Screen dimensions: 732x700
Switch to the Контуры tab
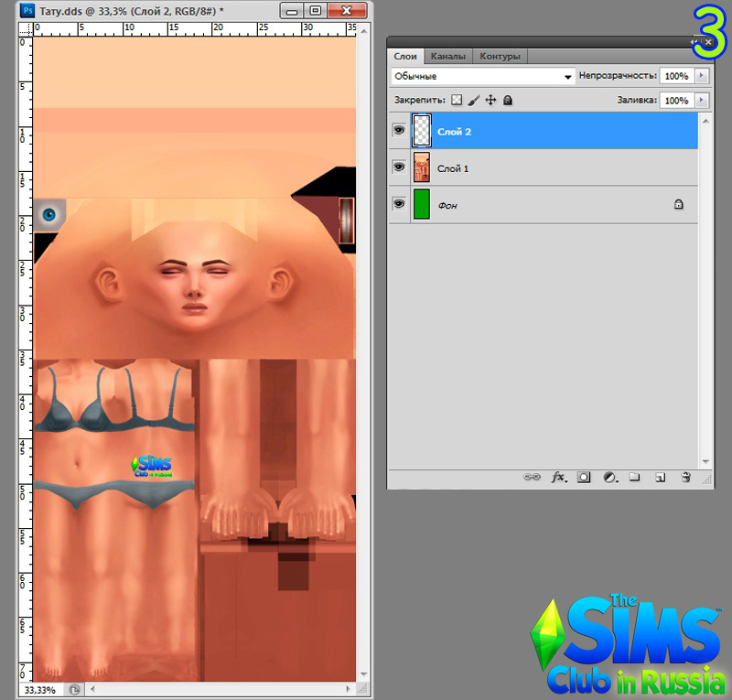click(500, 56)
